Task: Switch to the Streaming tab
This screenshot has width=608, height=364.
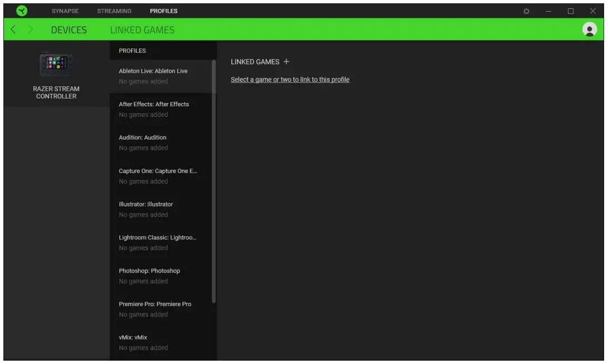Action: click(x=114, y=11)
